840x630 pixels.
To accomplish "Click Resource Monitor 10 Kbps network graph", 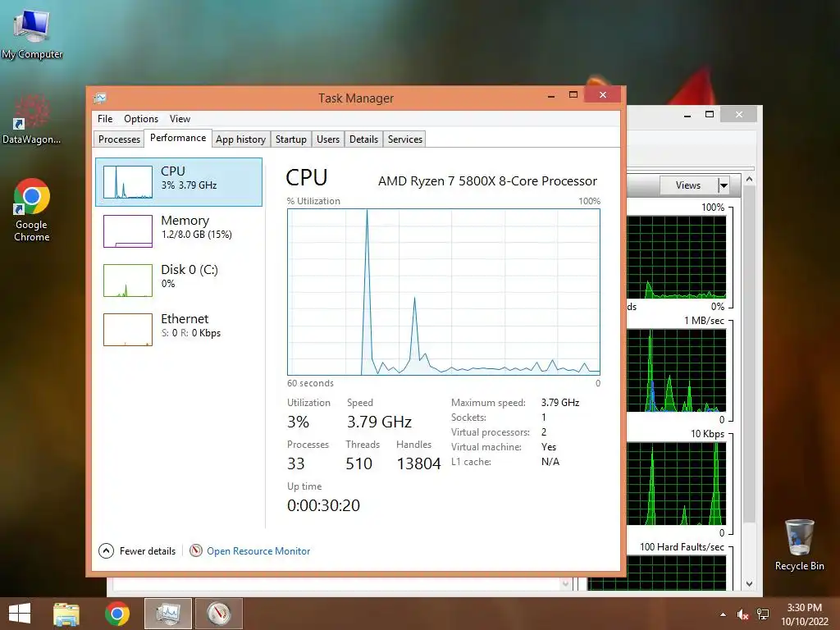I will [x=676, y=484].
